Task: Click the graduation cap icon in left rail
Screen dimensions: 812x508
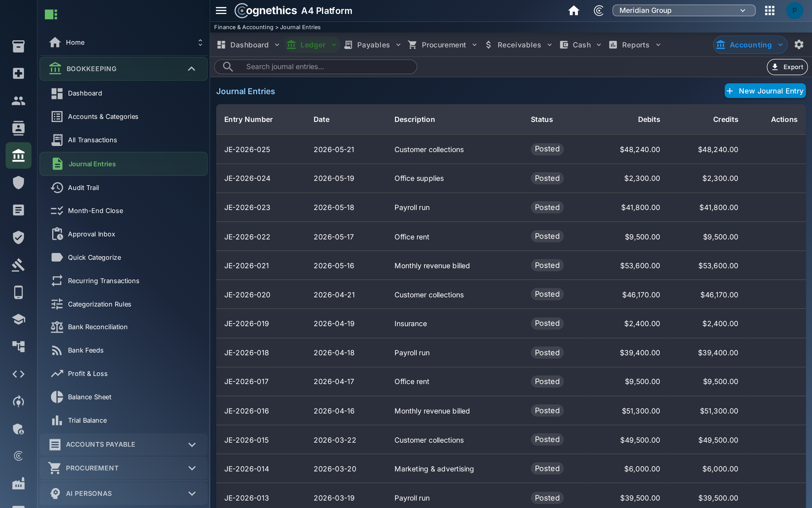Action: point(18,319)
